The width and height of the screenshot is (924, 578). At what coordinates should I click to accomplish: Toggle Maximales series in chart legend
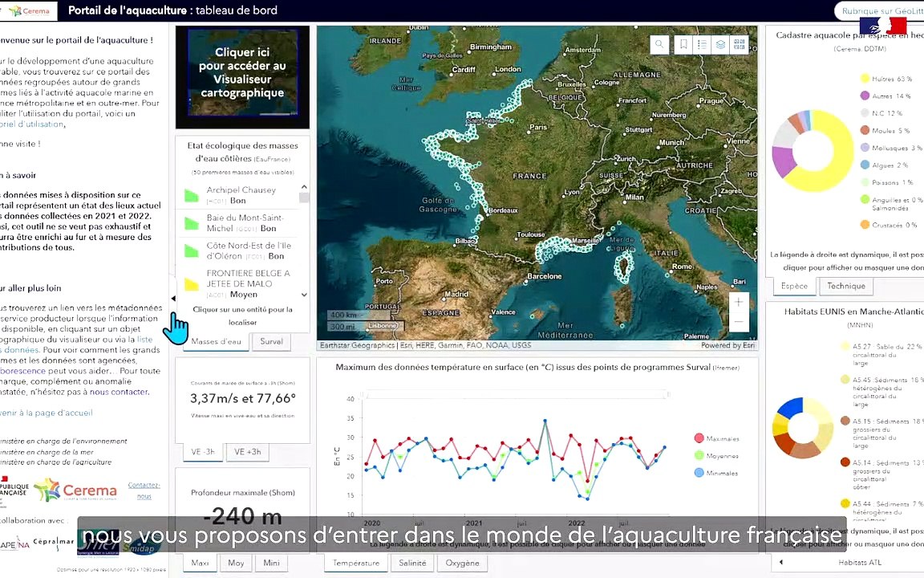coord(716,438)
